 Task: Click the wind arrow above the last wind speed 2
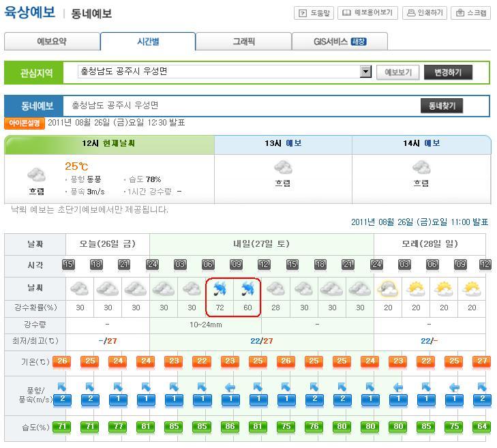point(482,387)
